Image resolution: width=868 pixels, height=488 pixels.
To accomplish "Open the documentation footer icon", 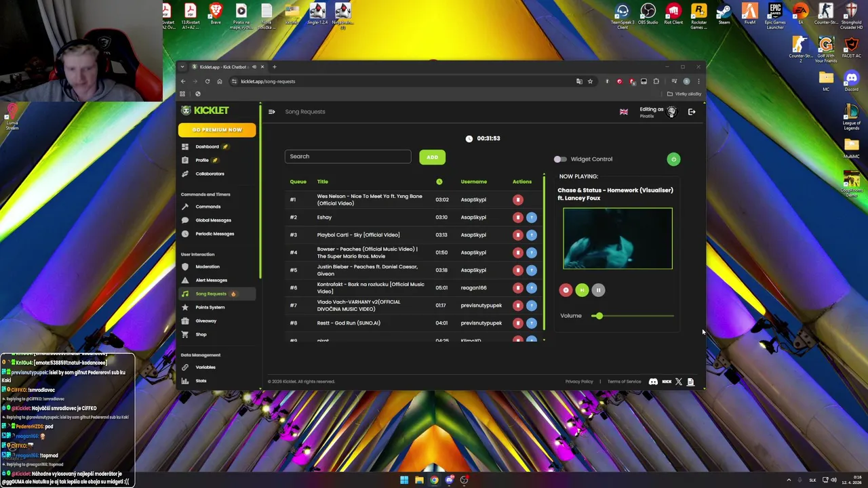I will point(690,382).
